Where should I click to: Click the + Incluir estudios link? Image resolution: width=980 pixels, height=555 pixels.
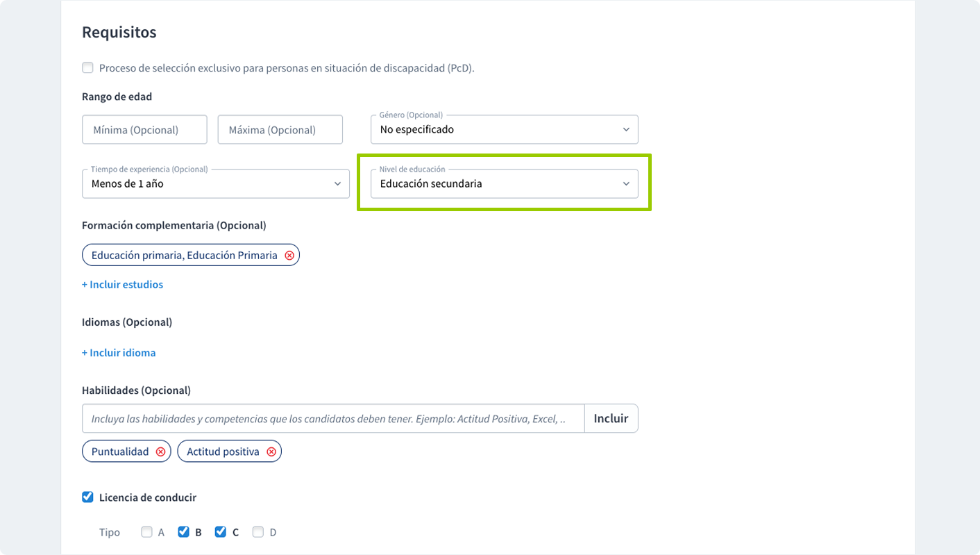123,285
